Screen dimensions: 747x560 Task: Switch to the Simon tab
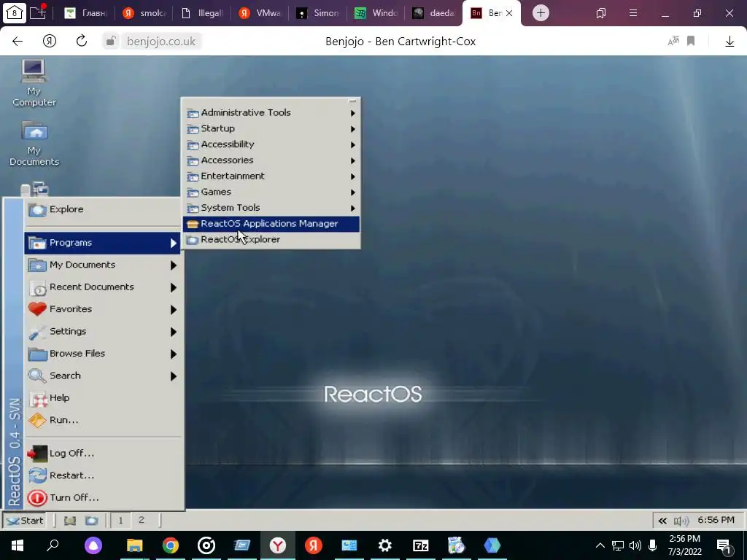pyautogui.click(x=318, y=13)
